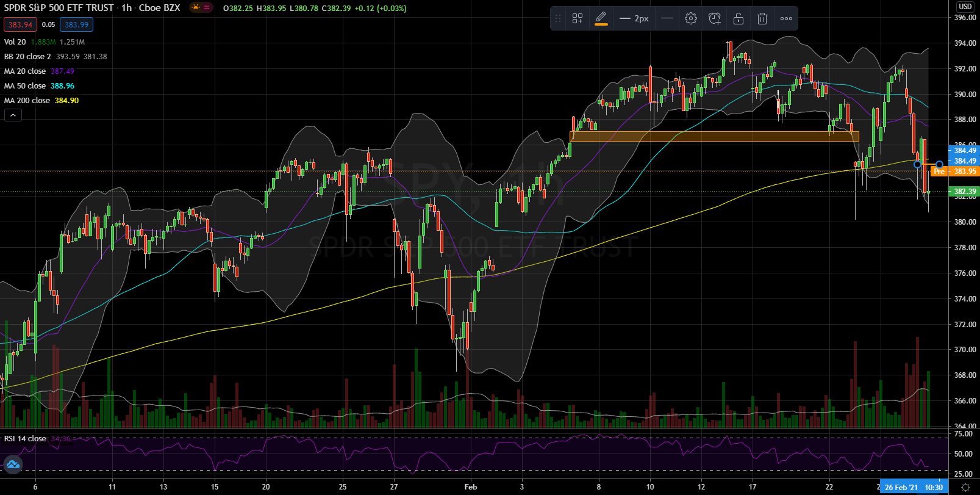This screenshot has height=495, width=980.
Task: Open chart settings gear at bottom right
Action: pos(965,487)
